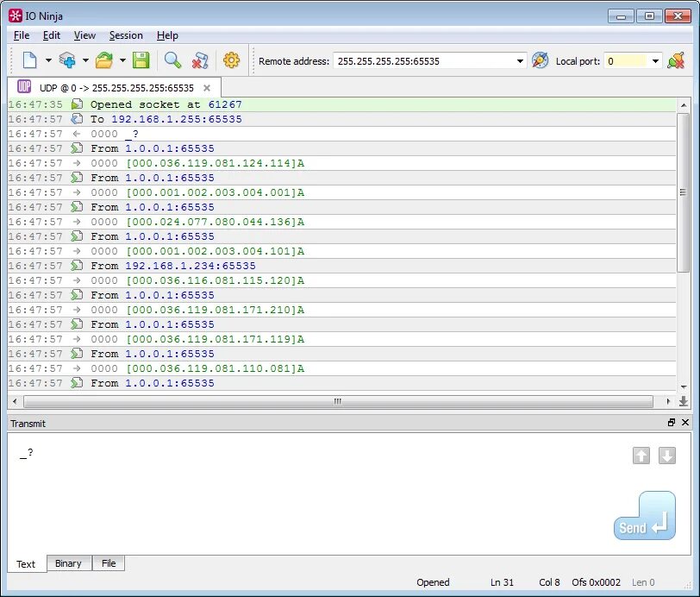700x597 pixels.
Task: Click the 'Col 8' status bar entry
Action: pyautogui.click(x=549, y=582)
